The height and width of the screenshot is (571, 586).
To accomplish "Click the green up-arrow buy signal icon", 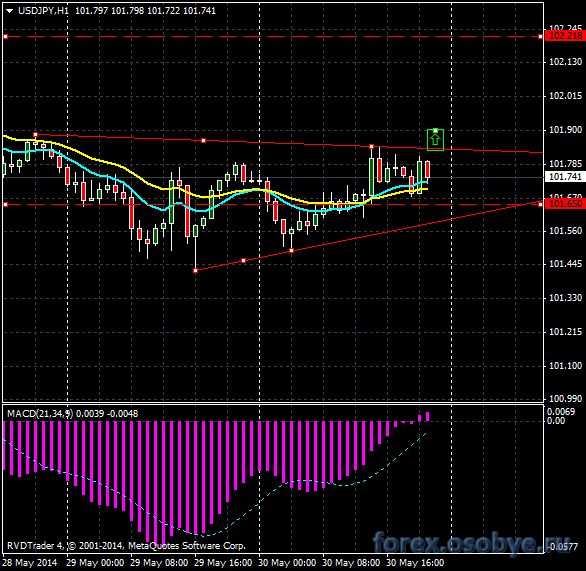I will tap(435, 140).
